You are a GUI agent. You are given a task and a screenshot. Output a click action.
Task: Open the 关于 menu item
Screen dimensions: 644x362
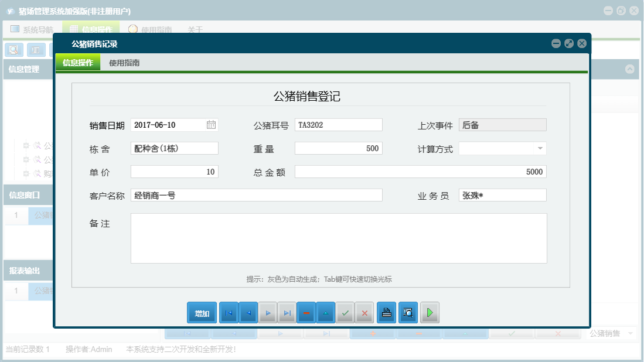coord(196,28)
